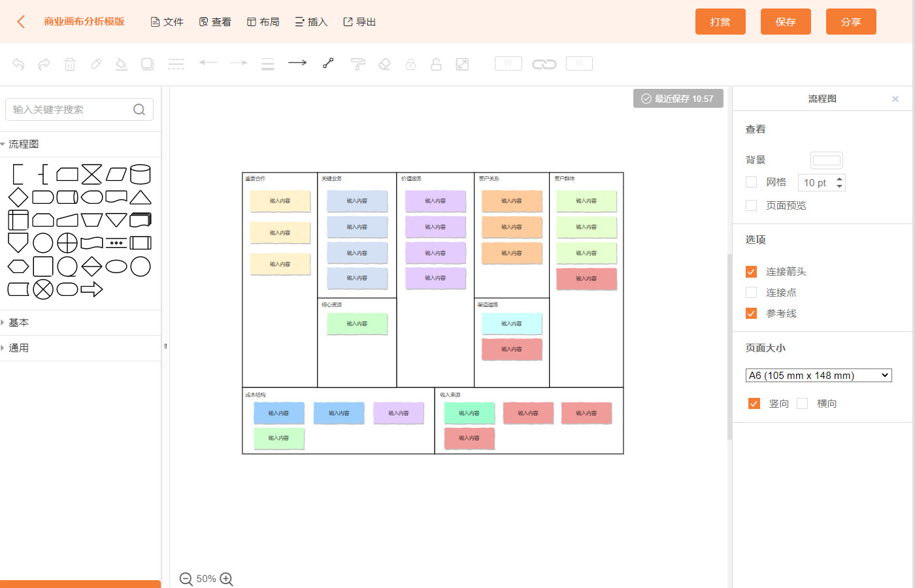Click the document title 商业画布分析模版

coord(84,22)
